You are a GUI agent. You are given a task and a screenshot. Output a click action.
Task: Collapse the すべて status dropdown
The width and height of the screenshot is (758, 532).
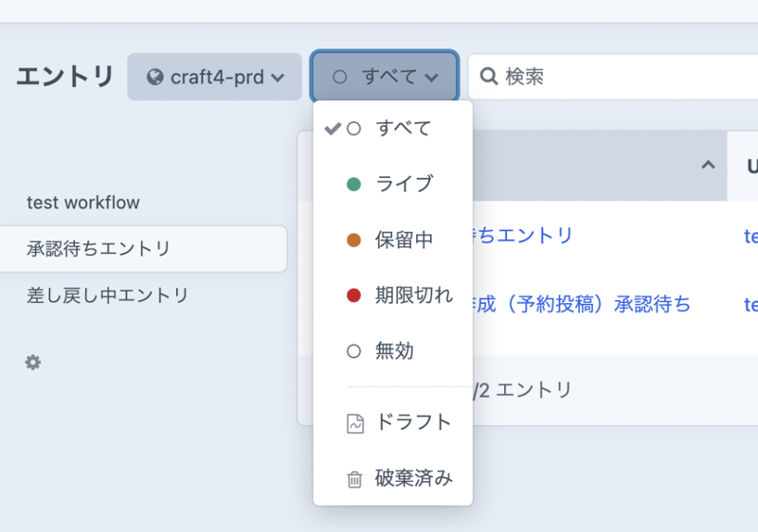click(x=385, y=77)
